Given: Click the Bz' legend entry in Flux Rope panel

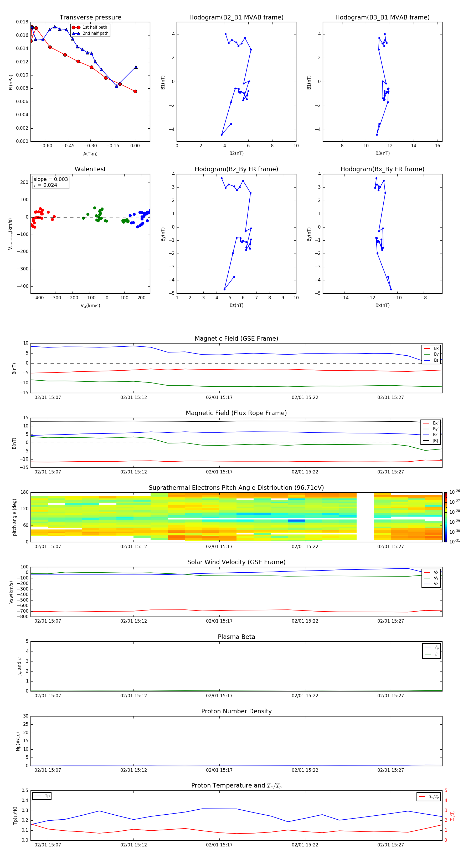Looking at the screenshot, I should (x=431, y=435).
